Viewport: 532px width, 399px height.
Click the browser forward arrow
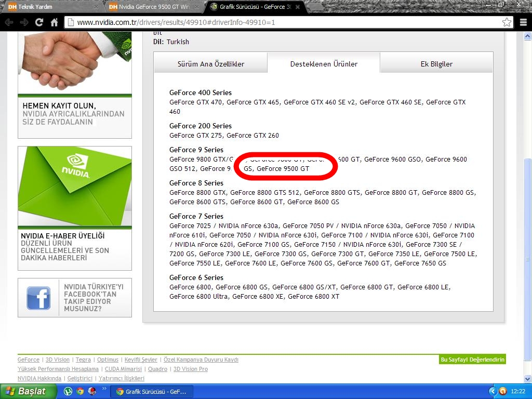pyautogui.click(x=24, y=22)
